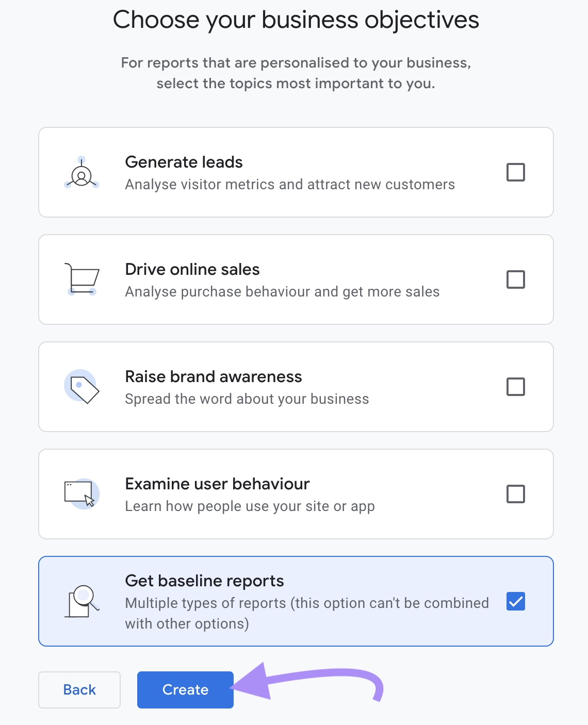Click the Get baseline reports highlighted card
Image resolution: width=588 pixels, height=725 pixels.
pyautogui.click(x=295, y=601)
